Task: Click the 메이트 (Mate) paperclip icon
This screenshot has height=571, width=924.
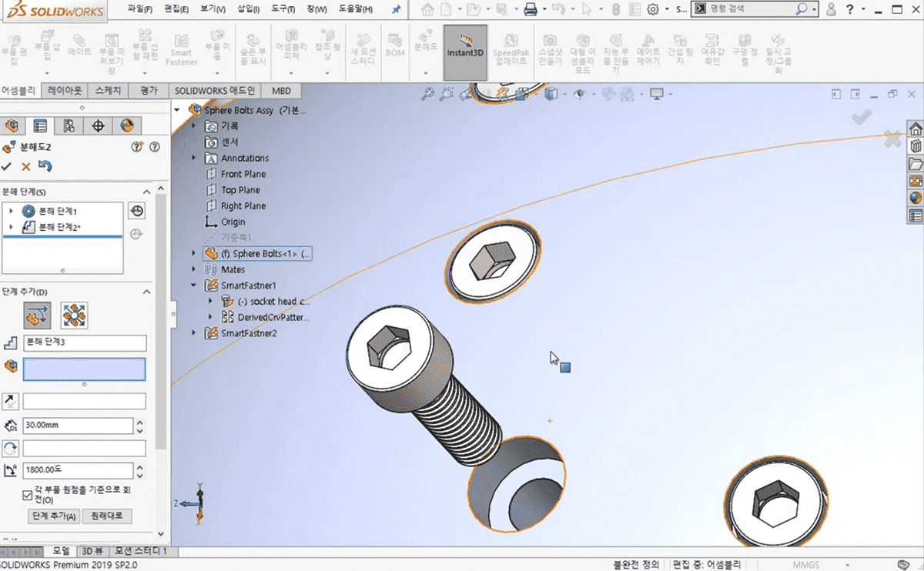Action: click(79, 45)
